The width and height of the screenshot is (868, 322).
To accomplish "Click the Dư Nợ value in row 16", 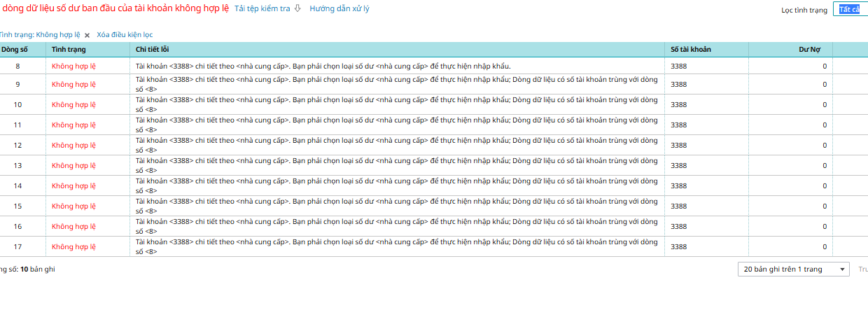I will click(824, 226).
